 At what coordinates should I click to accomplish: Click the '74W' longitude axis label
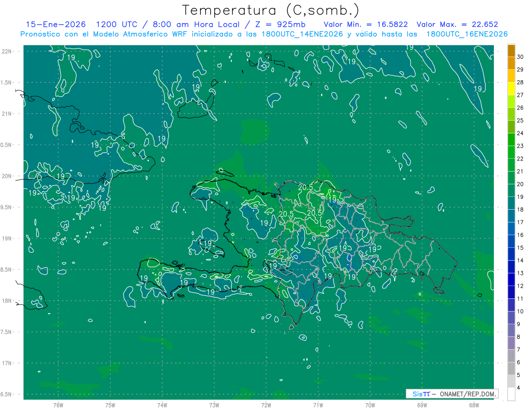162,405
